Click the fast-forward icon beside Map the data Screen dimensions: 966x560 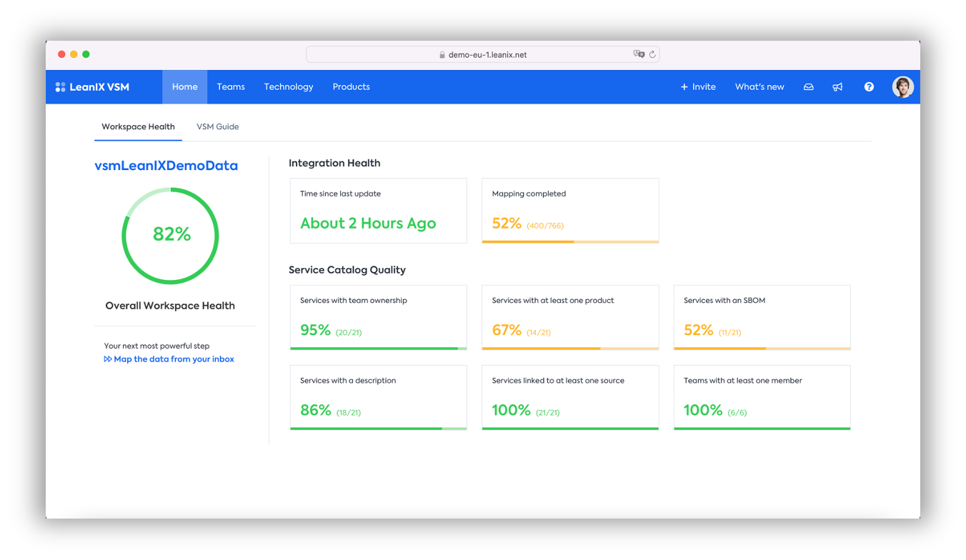[108, 359]
